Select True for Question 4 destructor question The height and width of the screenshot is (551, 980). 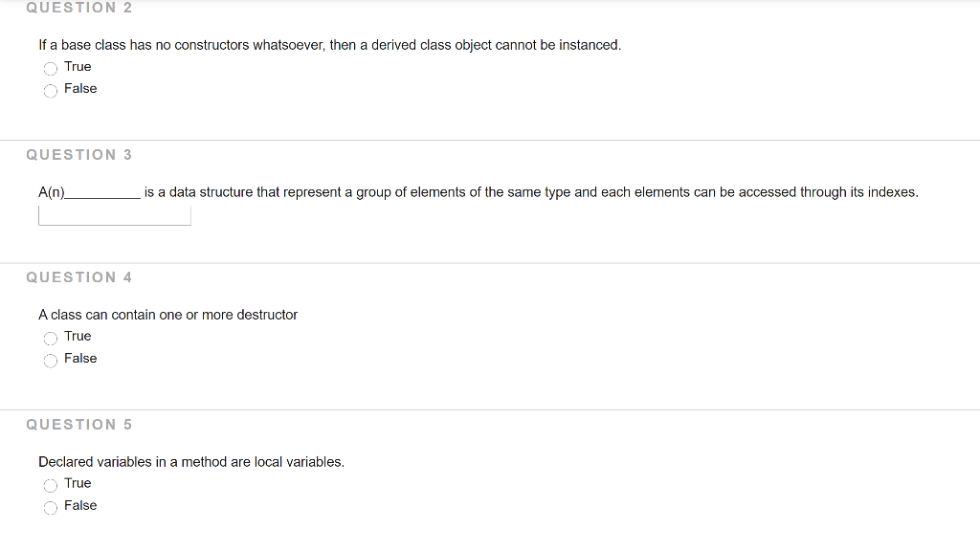pyautogui.click(x=50, y=338)
